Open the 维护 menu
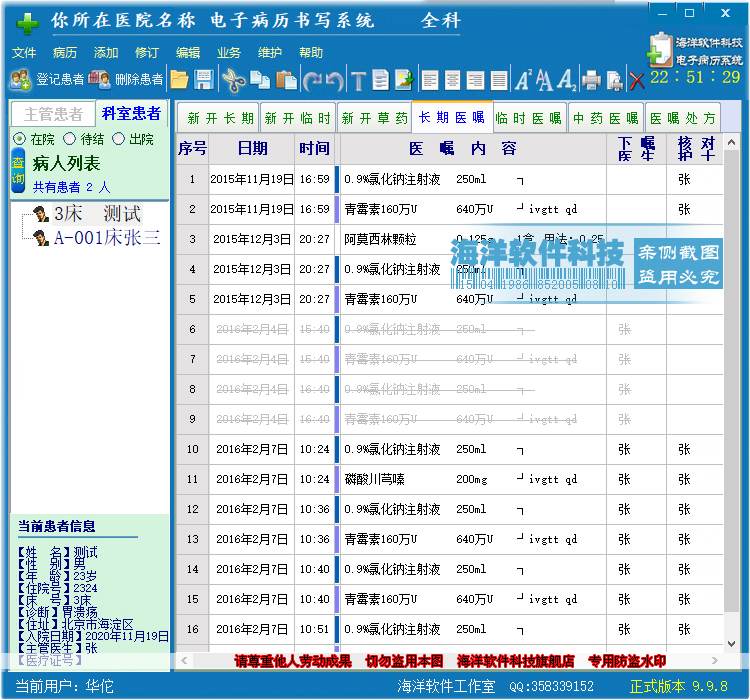This screenshot has width=750, height=700. (270, 52)
